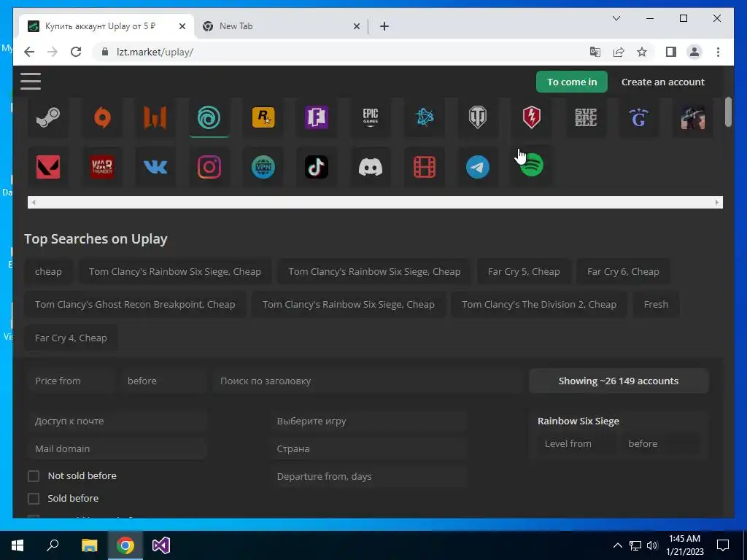Screen dimensions: 747x560
Task: Close the New Tab tab
Action: coord(356,27)
